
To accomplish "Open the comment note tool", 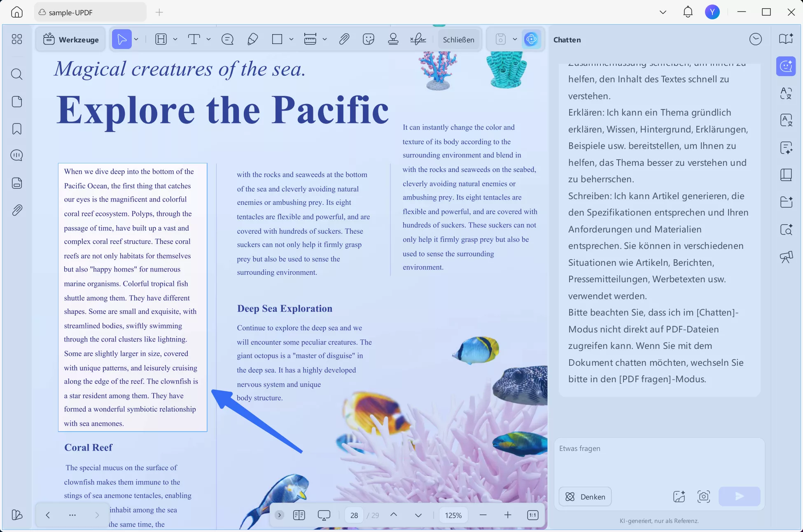I will (227, 39).
